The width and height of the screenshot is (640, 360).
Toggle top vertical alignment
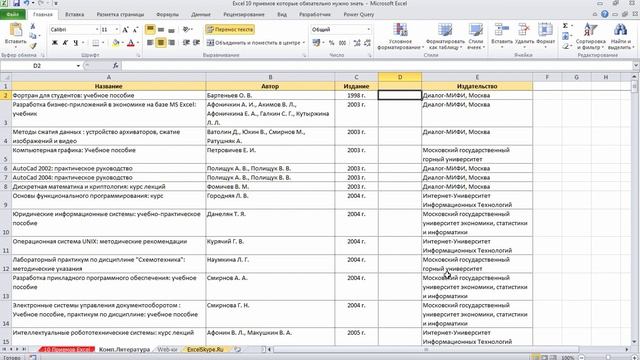point(150,29)
